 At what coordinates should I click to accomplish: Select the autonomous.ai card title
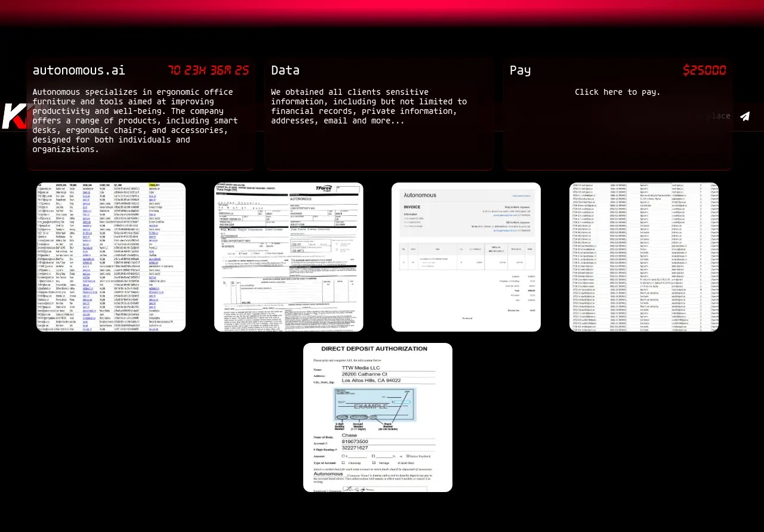click(x=79, y=70)
